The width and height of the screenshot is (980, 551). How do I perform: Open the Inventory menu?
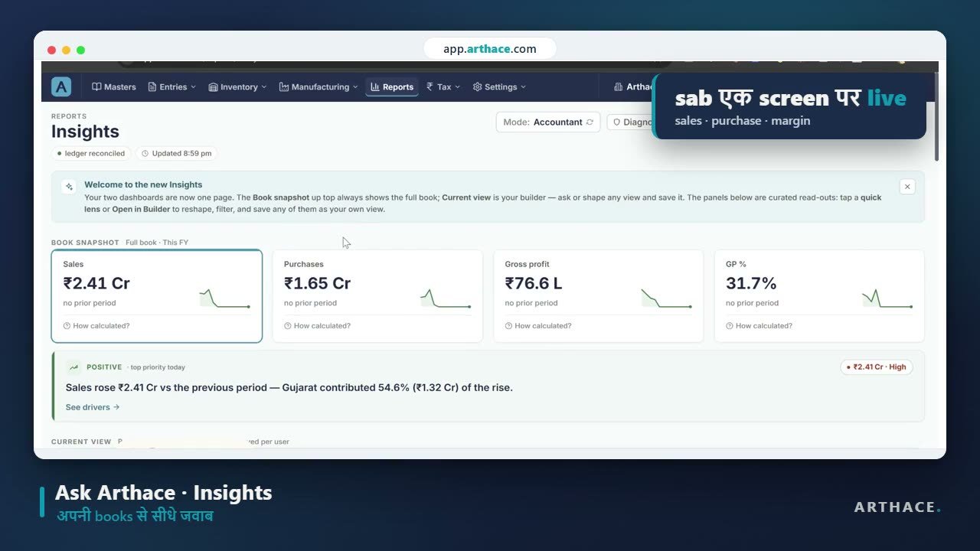pyautogui.click(x=237, y=87)
